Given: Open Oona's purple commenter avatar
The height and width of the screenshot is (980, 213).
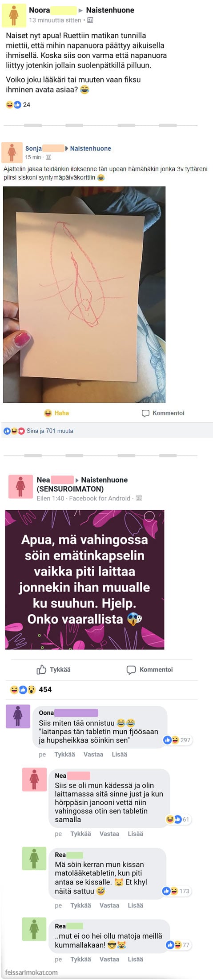Looking at the screenshot, I should tap(18, 716).
